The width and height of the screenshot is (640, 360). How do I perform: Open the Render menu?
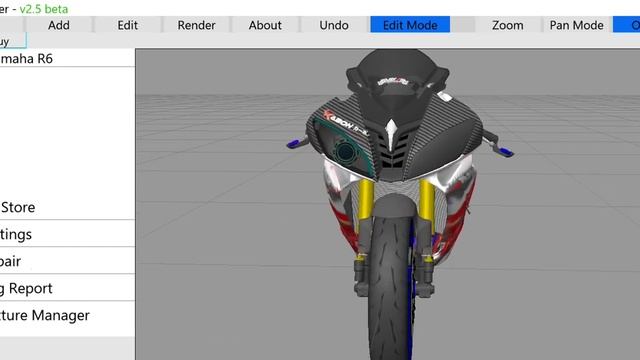coord(196,25)
